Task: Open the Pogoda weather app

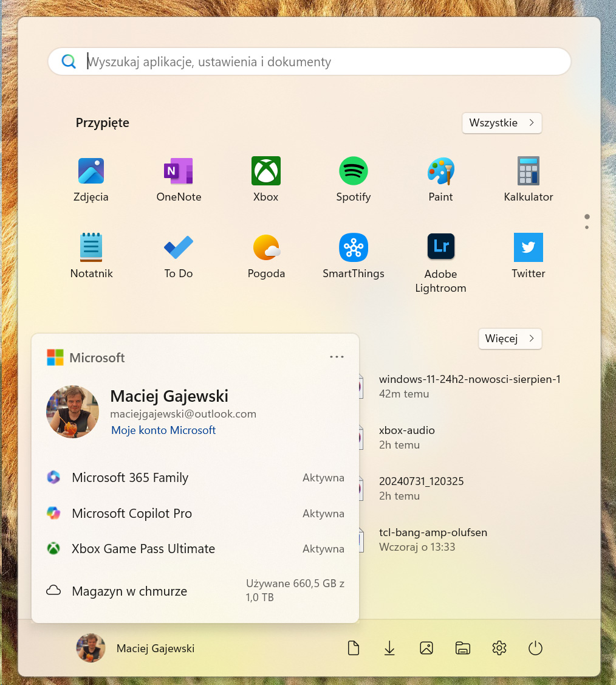Action: pos(266,256)
